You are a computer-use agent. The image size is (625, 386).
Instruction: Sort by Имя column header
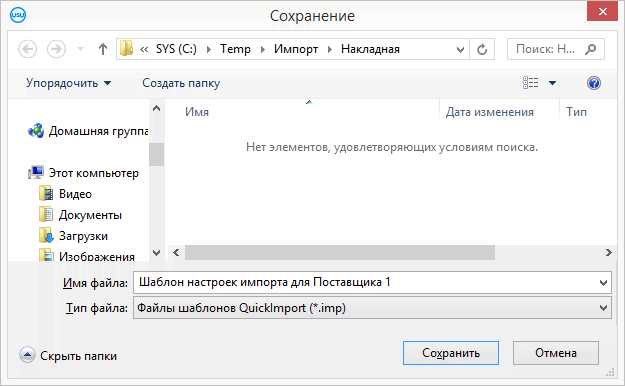click(197, 112)
